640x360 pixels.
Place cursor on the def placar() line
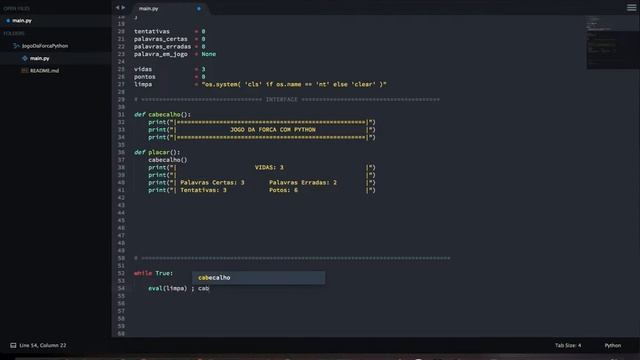(x=157, y=152)
